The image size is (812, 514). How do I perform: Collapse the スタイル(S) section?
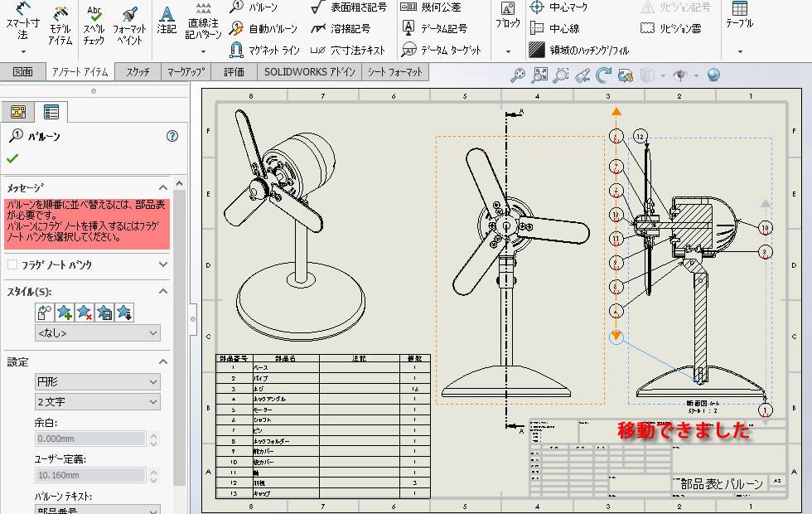pyautogui.click(x=163, y=291)
